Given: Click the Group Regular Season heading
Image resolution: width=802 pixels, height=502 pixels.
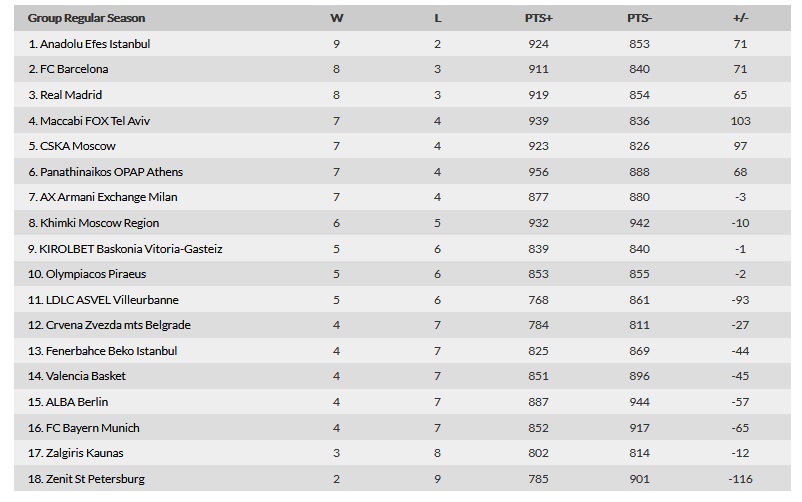Looking at the screenshot, I should click(86, 18).
